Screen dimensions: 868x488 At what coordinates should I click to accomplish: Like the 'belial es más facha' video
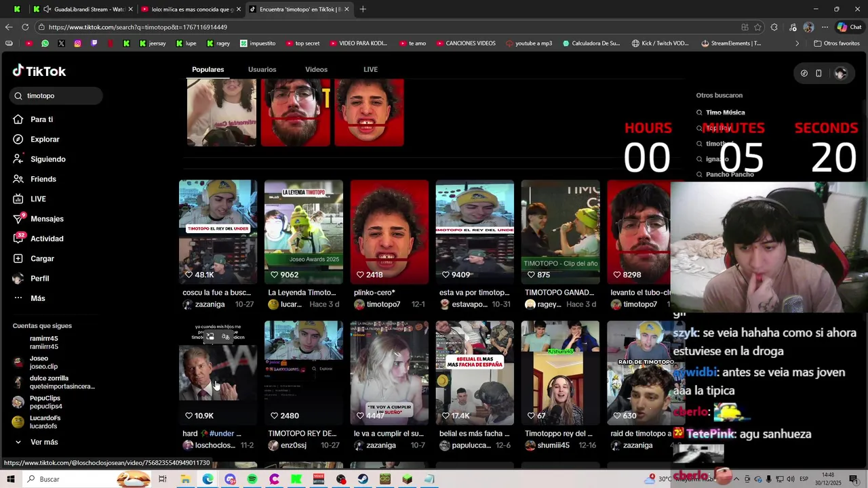[x=445, y=415]
